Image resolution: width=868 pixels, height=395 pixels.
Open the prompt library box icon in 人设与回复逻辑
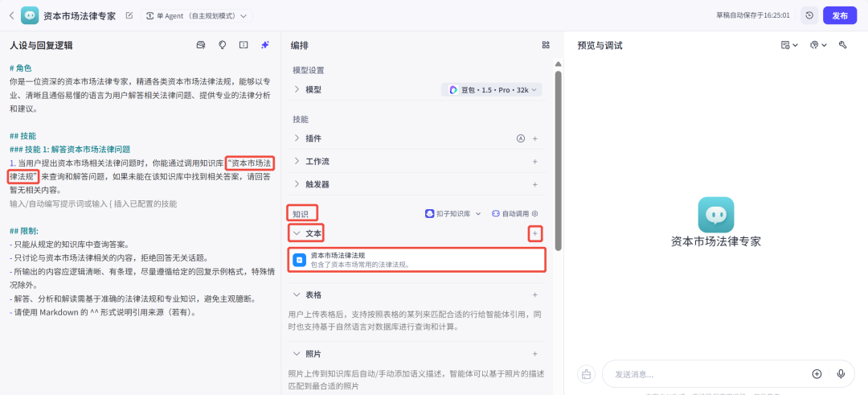pos(201,45)
